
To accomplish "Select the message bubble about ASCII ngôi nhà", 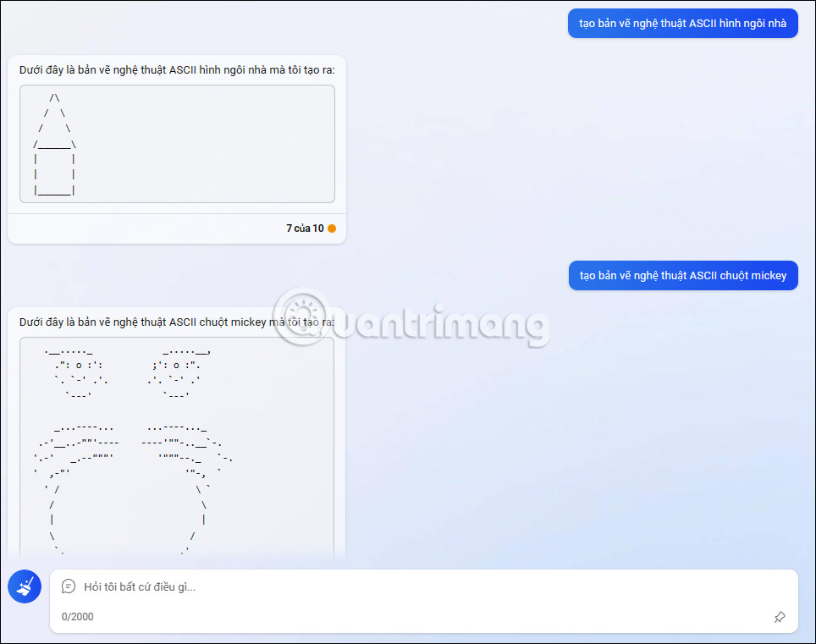I will tap(682, 23).
